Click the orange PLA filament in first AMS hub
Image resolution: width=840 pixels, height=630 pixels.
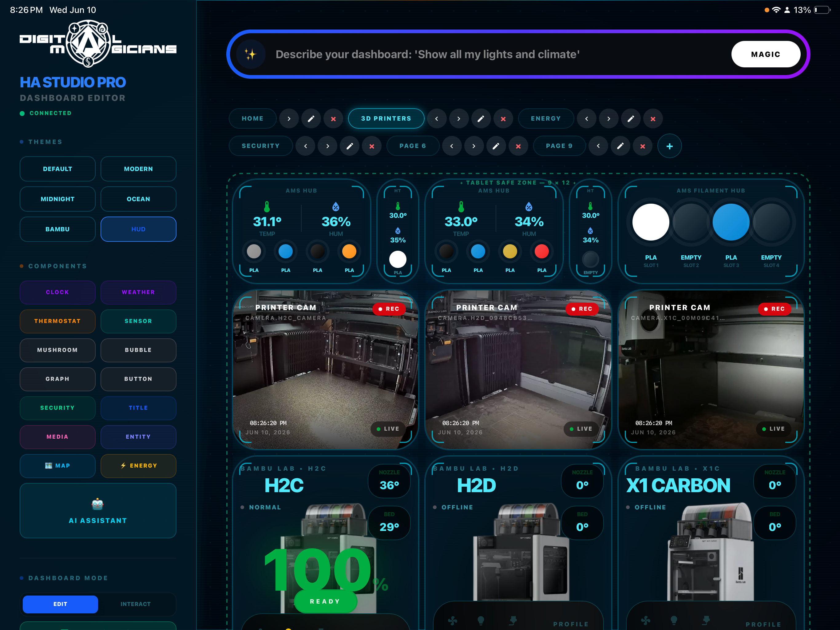[x=349, y=252]
